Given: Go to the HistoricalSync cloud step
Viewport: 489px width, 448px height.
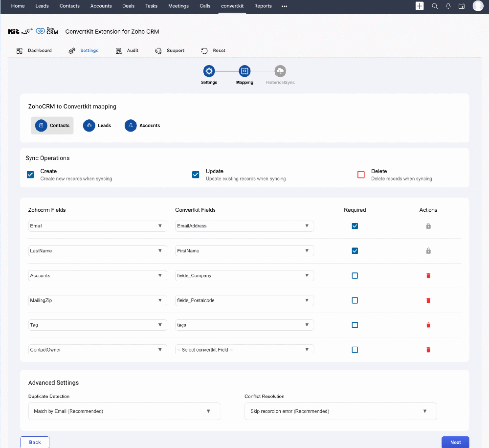Looking at the screenshot, I should 280,71.
